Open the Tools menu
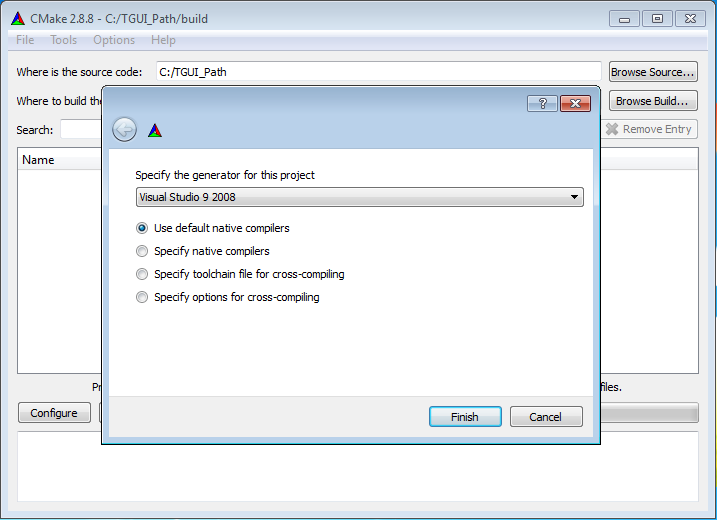 [64, 40]
